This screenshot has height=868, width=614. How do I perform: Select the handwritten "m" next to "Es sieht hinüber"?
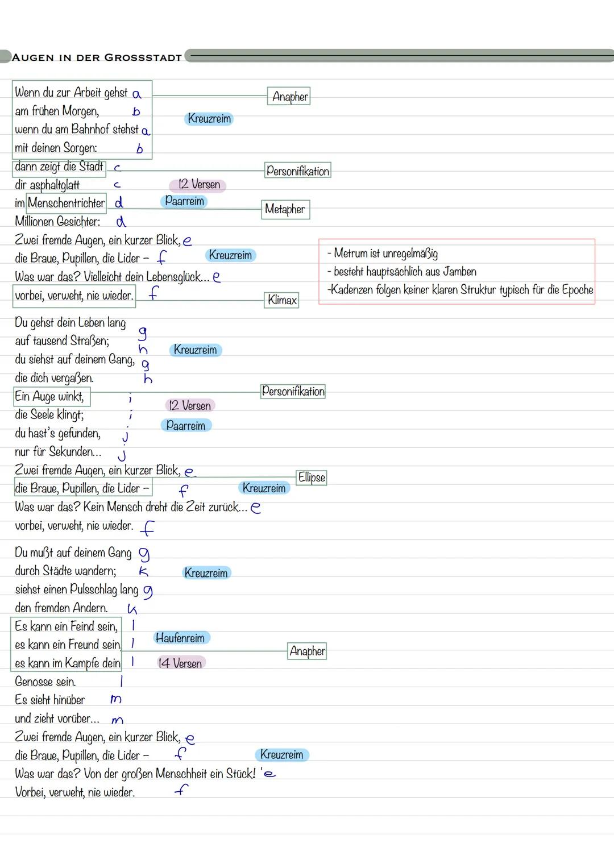click(x=115, y=700)
